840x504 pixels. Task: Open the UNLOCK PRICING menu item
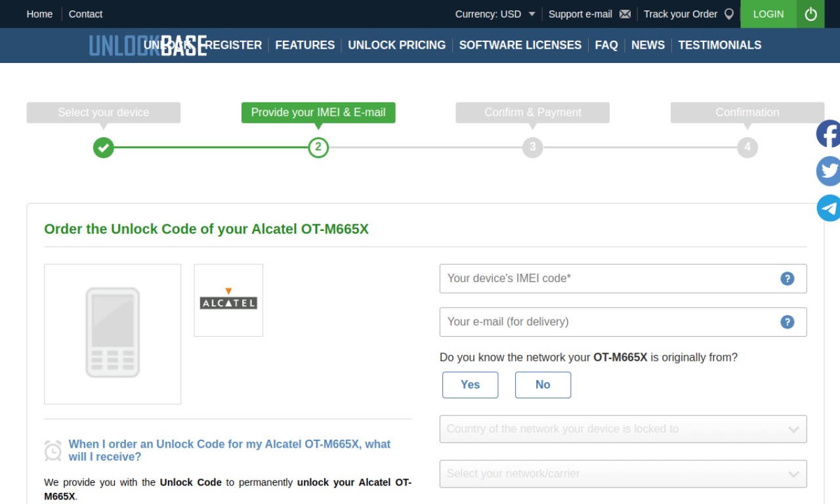[397, 45]
